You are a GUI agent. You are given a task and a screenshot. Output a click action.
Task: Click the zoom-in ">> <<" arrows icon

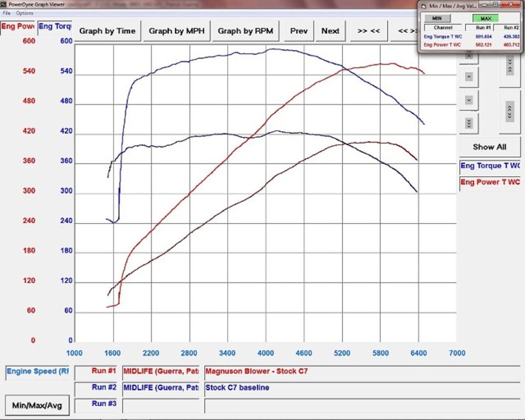point(369,31)
